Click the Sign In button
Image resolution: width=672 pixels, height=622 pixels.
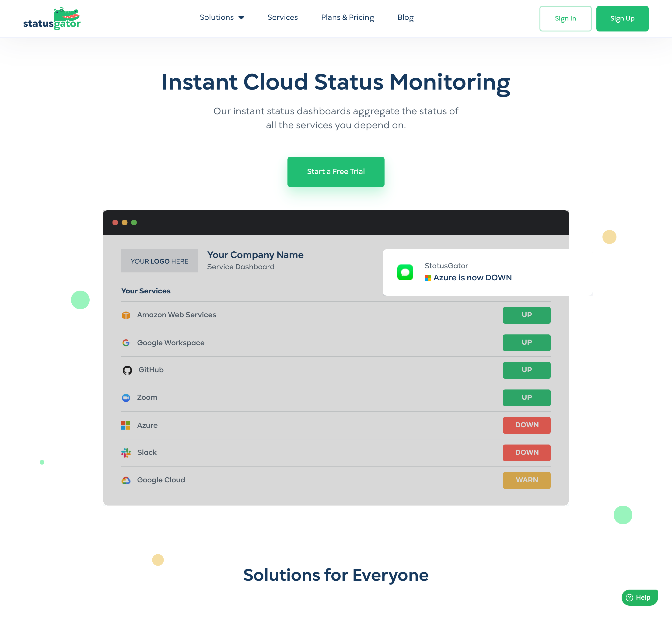(565, 18)
